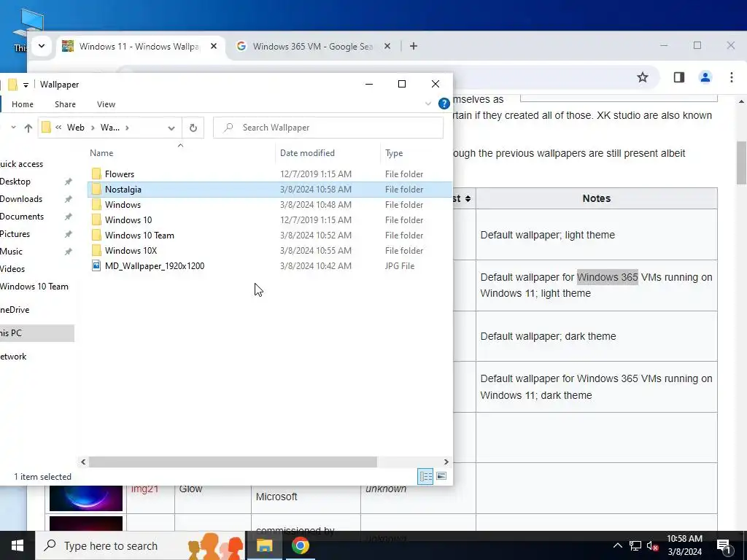Open recent locations dropdown arrow
747x560 pixels.
(x=13, y=128)
